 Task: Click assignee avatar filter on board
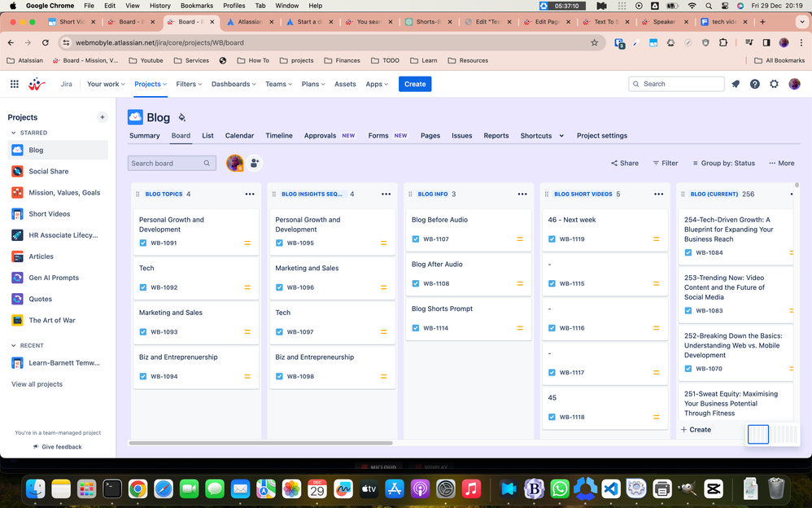pos(234,163)
